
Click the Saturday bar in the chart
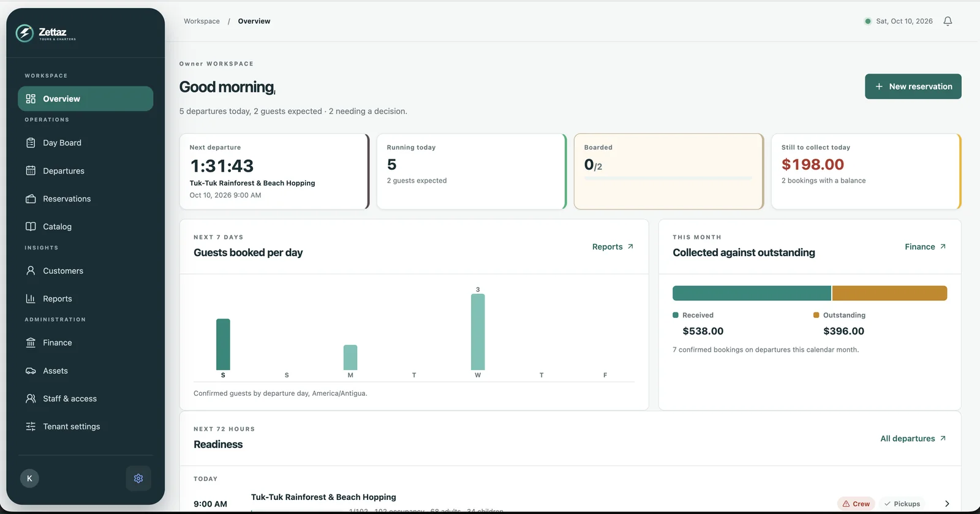point(223,344)
